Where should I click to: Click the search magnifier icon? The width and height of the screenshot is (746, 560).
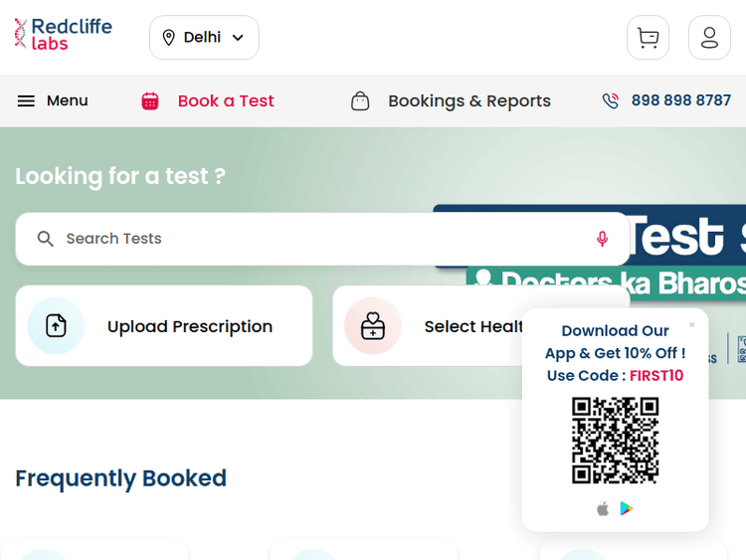pyautogui.click(x=45, y=239)
